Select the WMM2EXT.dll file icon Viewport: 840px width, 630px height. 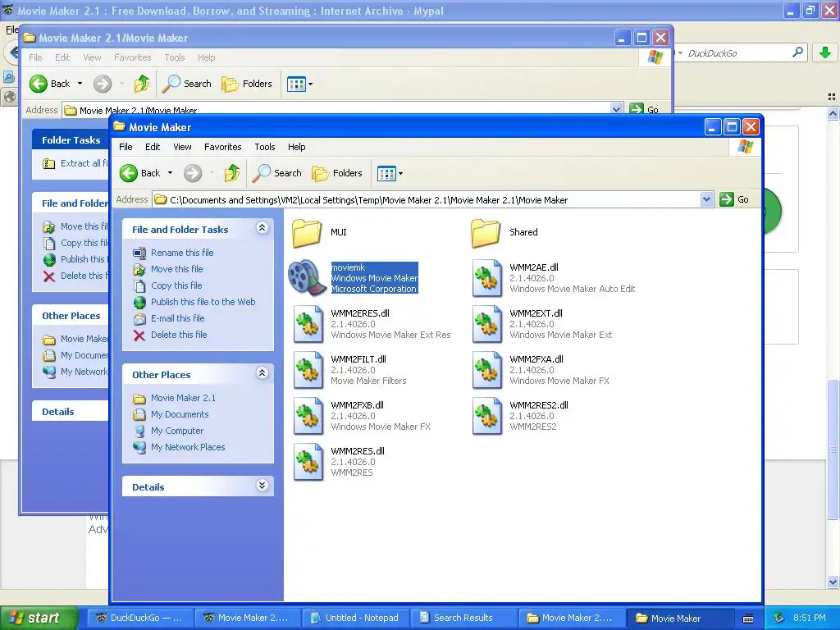(486, 323)
